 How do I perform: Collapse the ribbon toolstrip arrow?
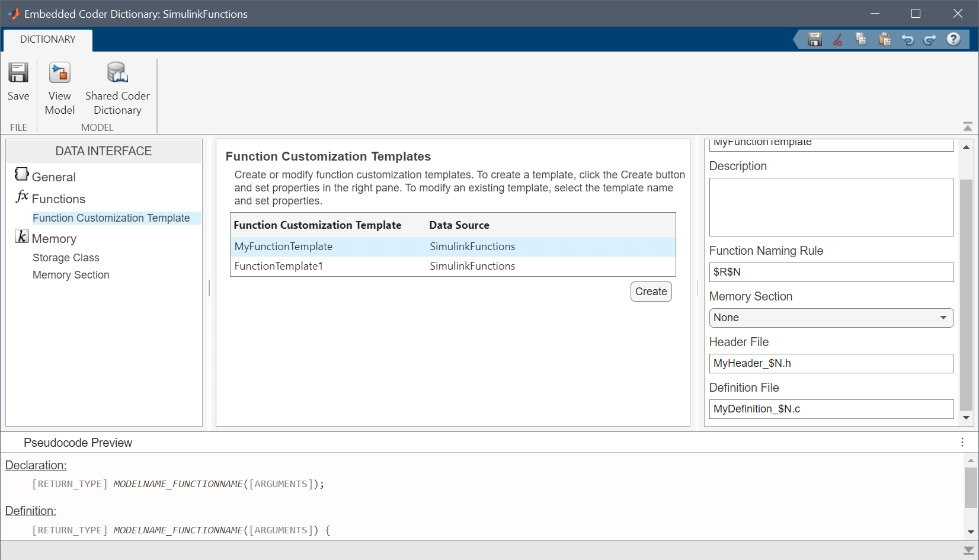[968, 126]
